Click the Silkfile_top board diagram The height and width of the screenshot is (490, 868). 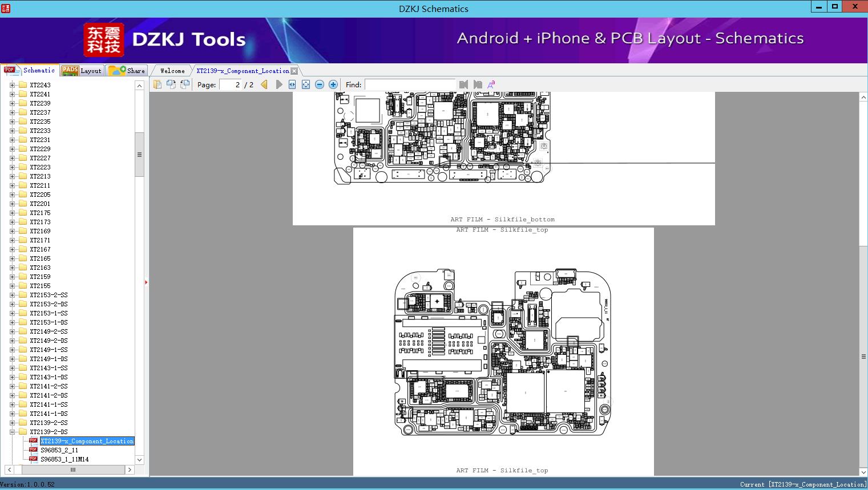[503, 353]
